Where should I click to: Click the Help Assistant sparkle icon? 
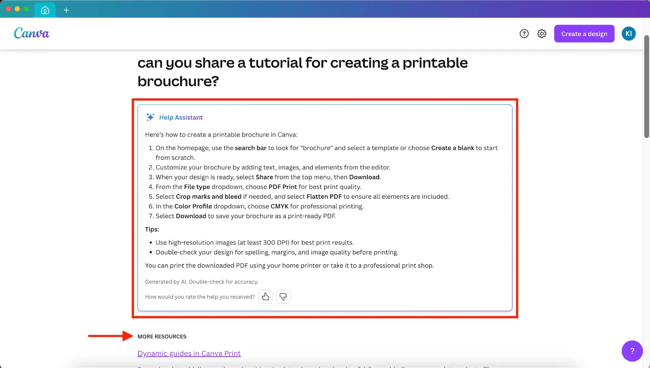pyautogui.click(x=150, y=117)
